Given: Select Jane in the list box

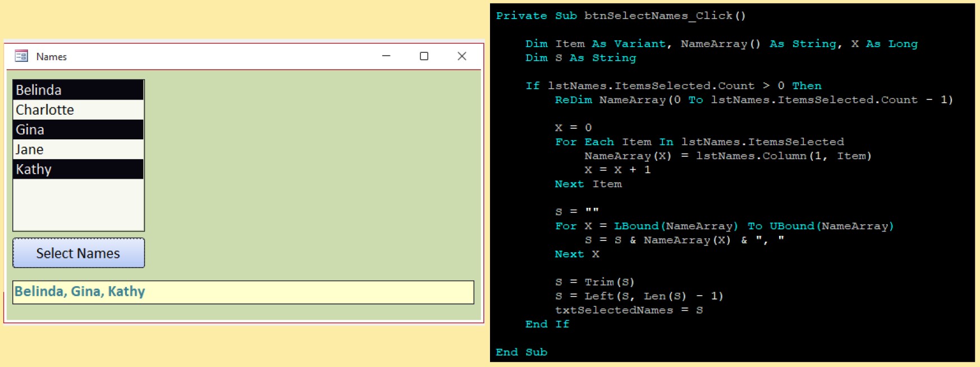Looking at the screenshot, I should (x=77, y=149).
